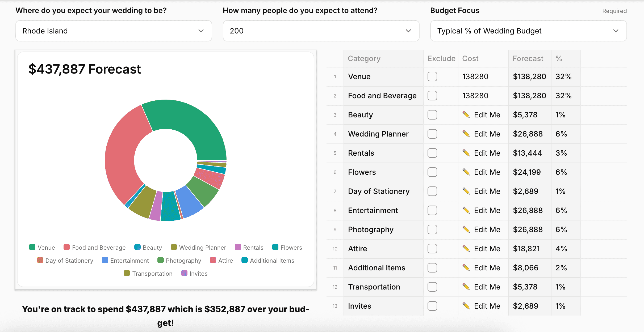Open the Budget Focus dropdown
Viewport: 644px width, 332px height.
[x=528, y=31]
